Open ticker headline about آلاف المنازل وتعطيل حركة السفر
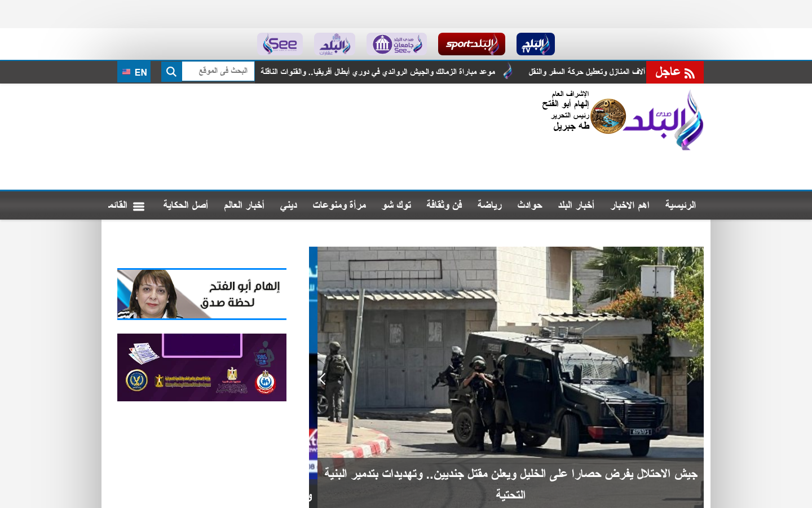The height and width of the screenshot is (508, 812). (586, 72)
